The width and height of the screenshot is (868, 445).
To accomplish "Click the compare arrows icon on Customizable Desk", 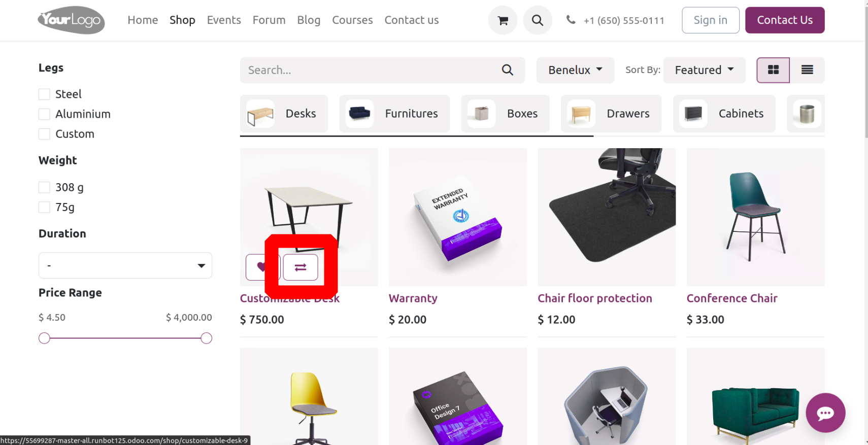I will click(301, 267).
